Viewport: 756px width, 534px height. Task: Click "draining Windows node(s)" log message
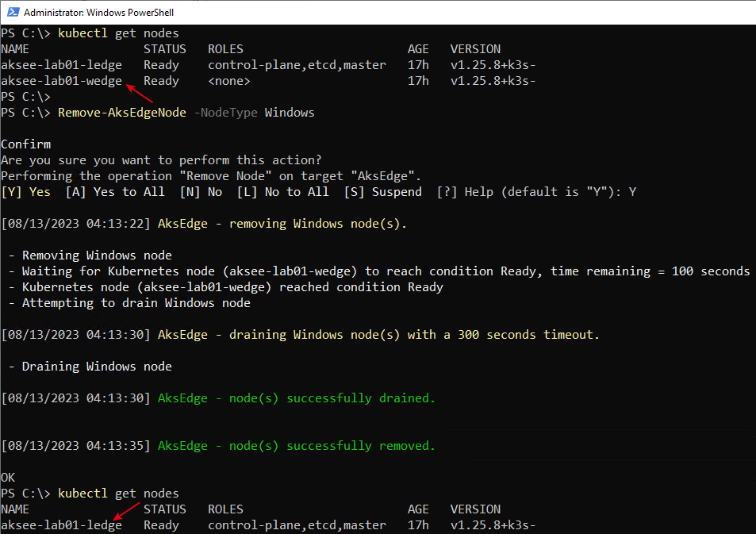tap(314, 335)
